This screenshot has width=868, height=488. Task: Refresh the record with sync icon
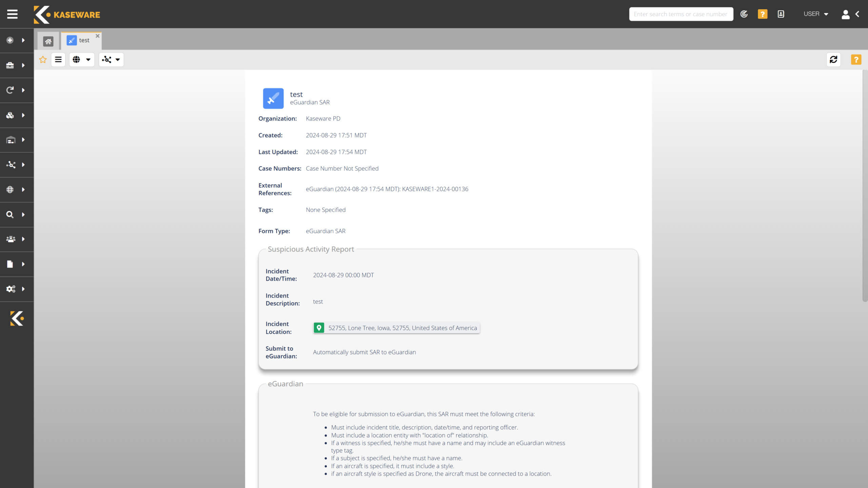pyautogui.click(x=833, y=60)
